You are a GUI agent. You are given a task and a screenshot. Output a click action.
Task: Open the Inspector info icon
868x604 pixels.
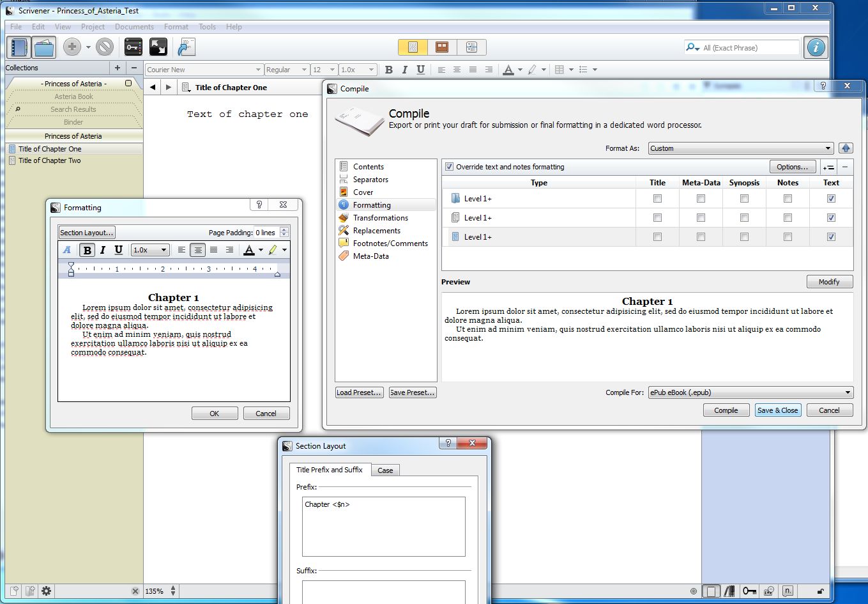(816, 47)
